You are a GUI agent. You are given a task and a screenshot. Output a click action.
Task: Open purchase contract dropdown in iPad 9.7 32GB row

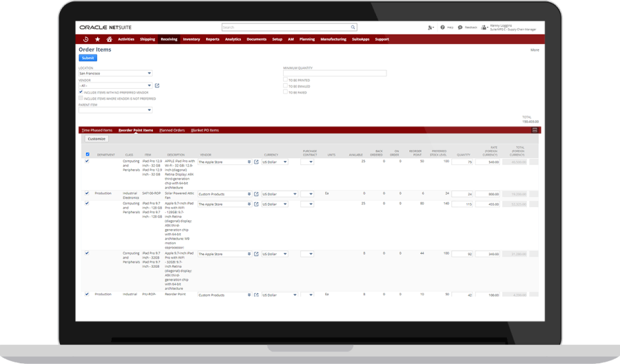point(307,254)
